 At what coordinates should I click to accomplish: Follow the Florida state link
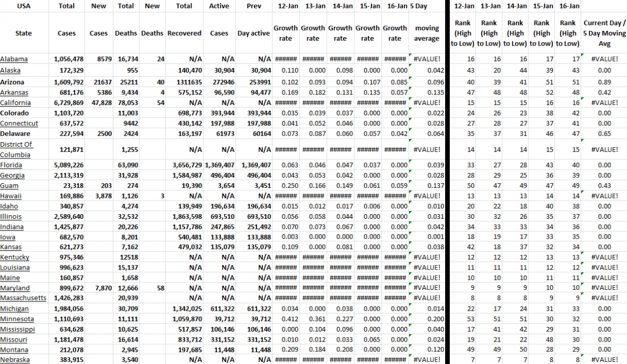pos(11,165)
